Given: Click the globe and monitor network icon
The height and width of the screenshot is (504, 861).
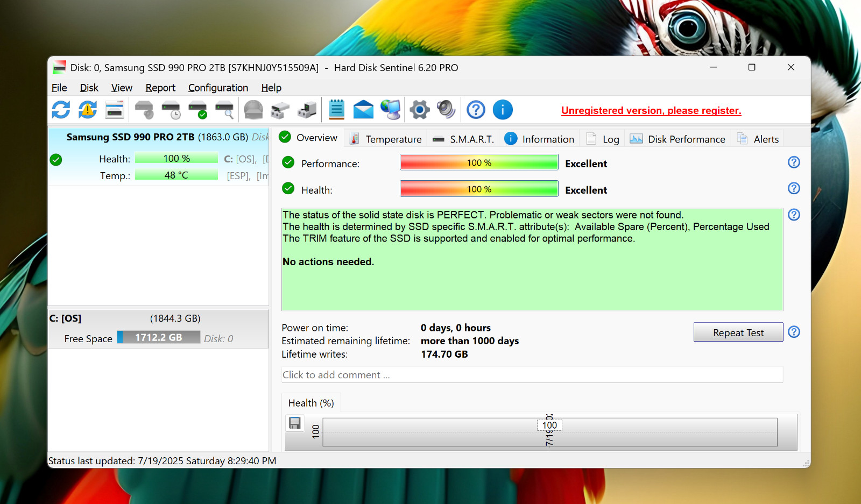Looking at the screenshot, I should click(x=391, y=110).
